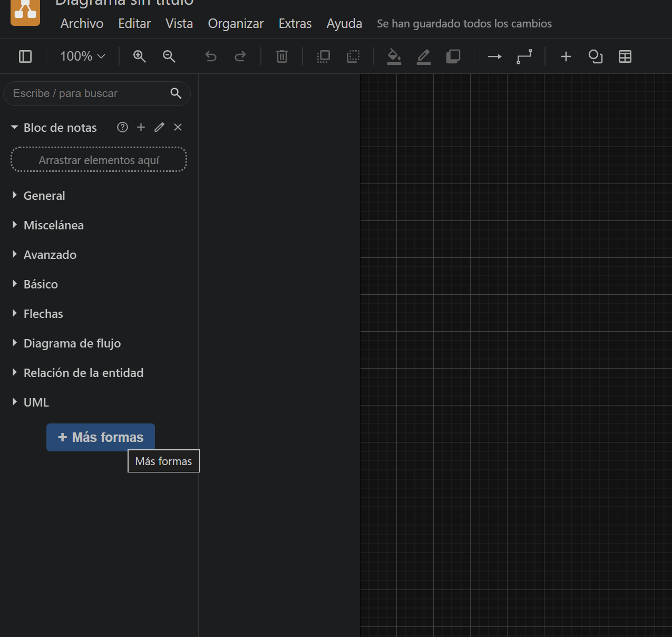Open the Ayuda menu

(344, 24)
